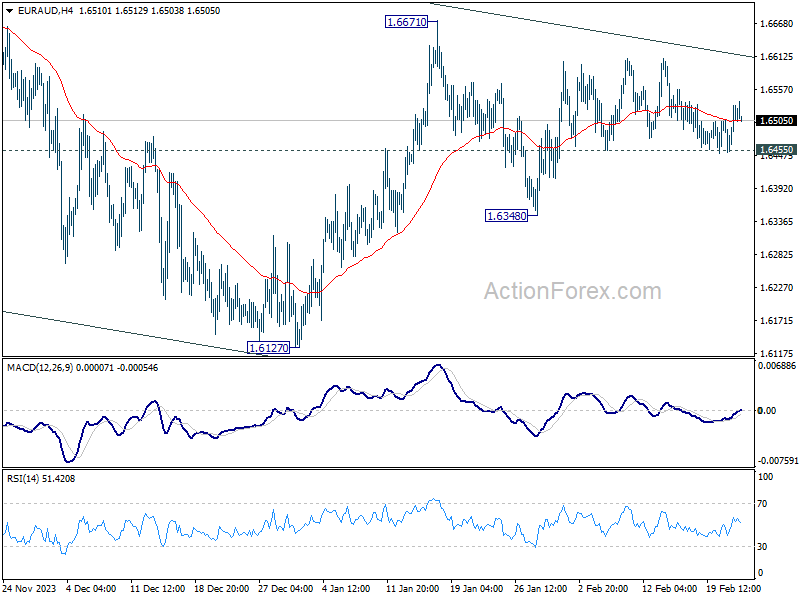The height and width of the screenshot is (600, 800).
Task: Click the 1.63920 price axis value
Action: pyautogui.click(x=777, y=188)
